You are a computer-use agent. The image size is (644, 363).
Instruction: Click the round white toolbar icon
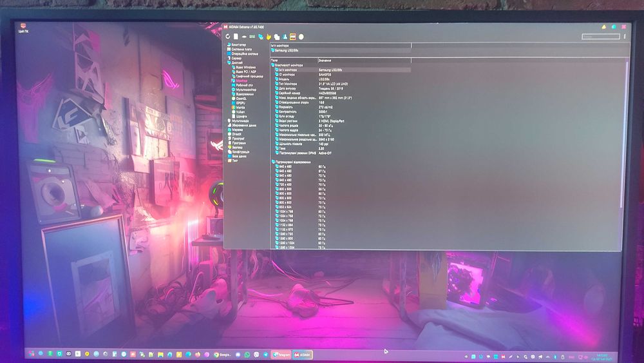point(301,37)
